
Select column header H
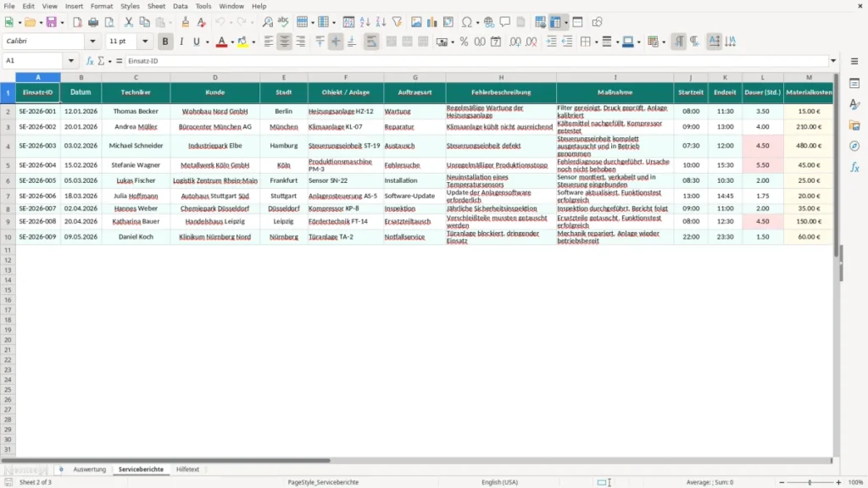point(501,77)
